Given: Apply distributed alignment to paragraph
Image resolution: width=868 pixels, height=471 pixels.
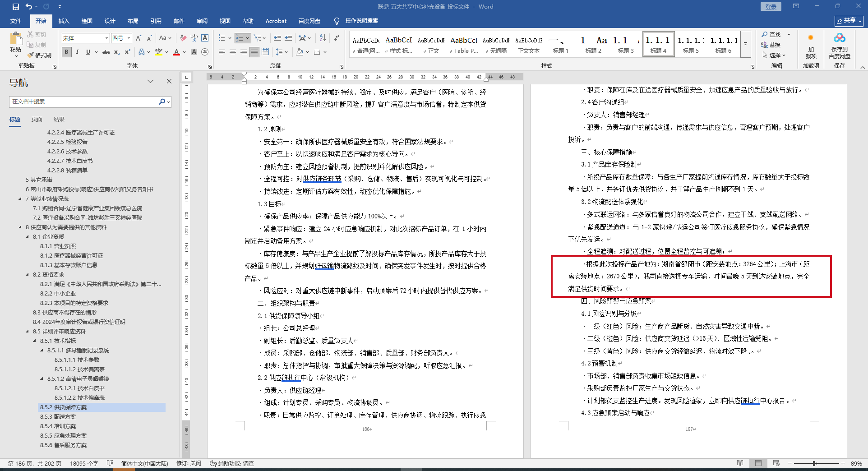Looking at the screenshot, I should 265,52.
